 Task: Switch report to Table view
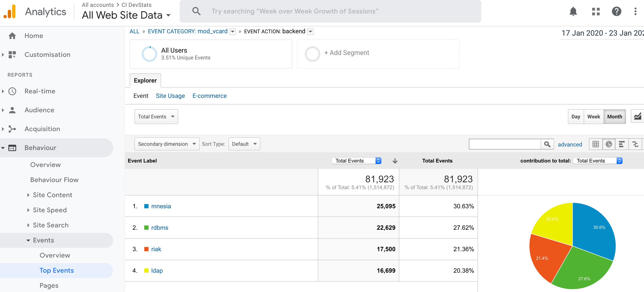(596, 144)
